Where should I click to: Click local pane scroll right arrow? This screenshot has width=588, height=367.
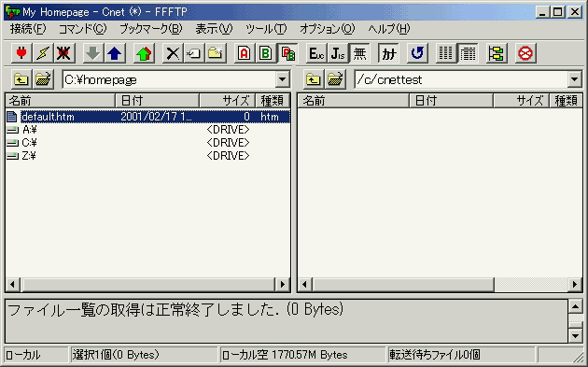point(283,284)
